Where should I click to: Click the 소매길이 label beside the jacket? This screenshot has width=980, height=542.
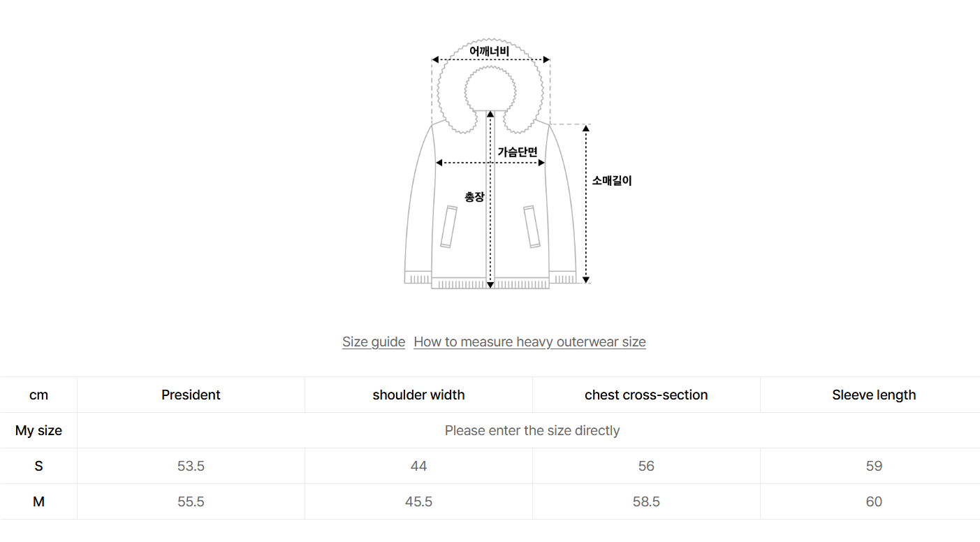coord(612,180)
